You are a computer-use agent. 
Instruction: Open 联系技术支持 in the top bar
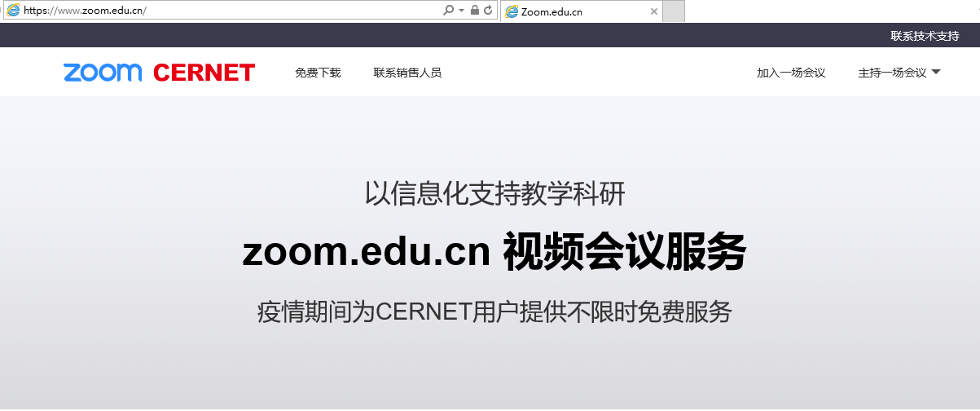pos(925,36)
